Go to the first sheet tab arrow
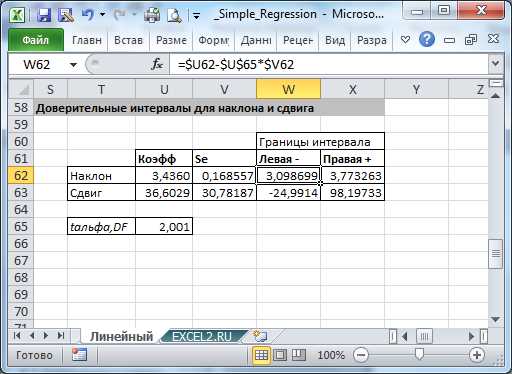Screen dimensions: 512x374 [x=17, y=336]
